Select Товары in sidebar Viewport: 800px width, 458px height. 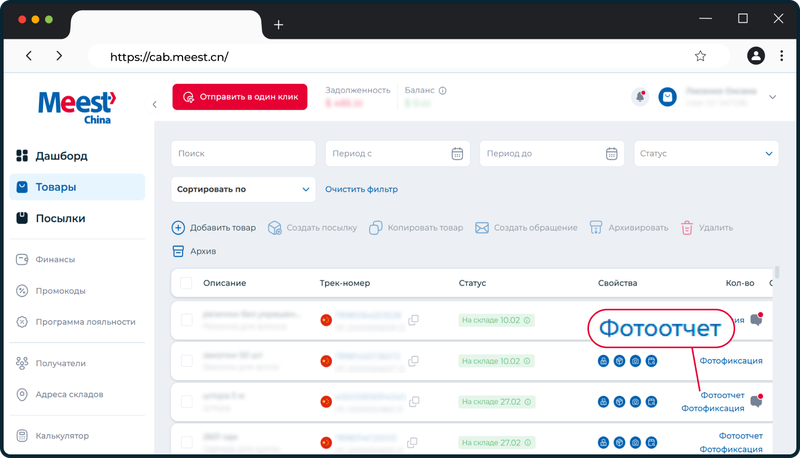point(77,187)
